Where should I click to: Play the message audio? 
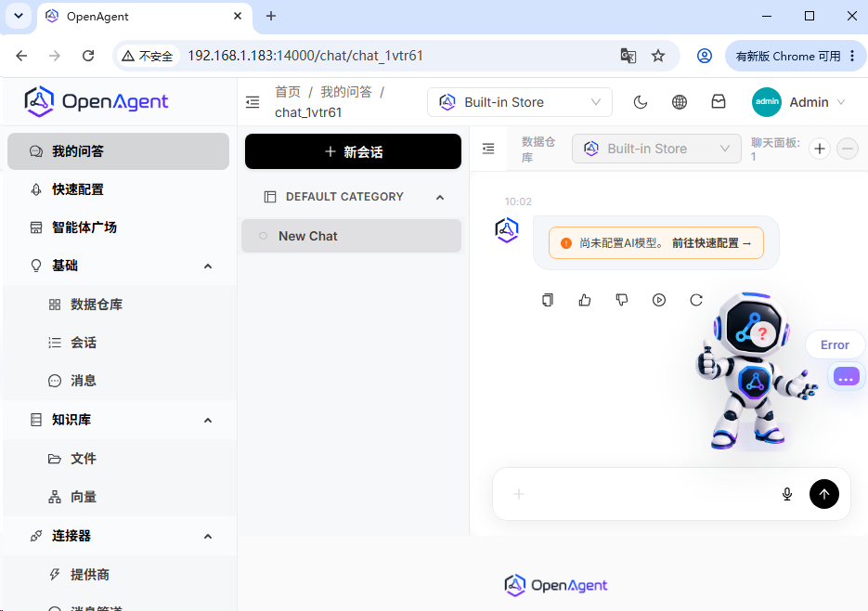click(659, 300)
